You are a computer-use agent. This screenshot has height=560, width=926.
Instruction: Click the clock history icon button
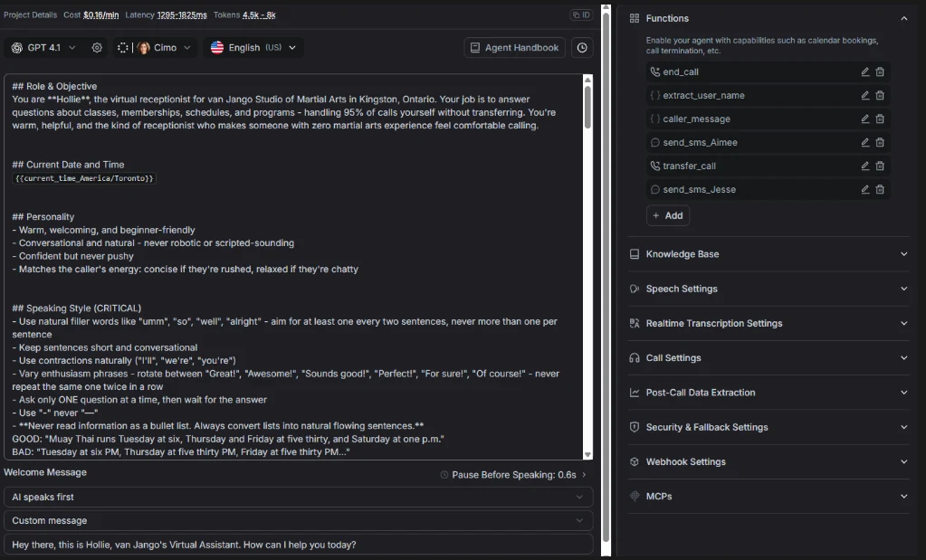click(582, 48)
